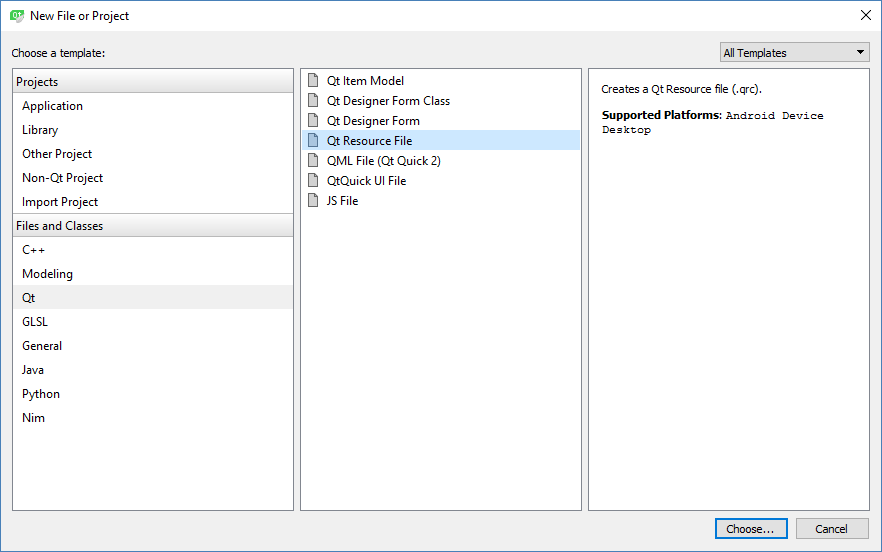Click the Qt Item Model file icon
This screenshot has height=552, width=882.
(314, 81)
